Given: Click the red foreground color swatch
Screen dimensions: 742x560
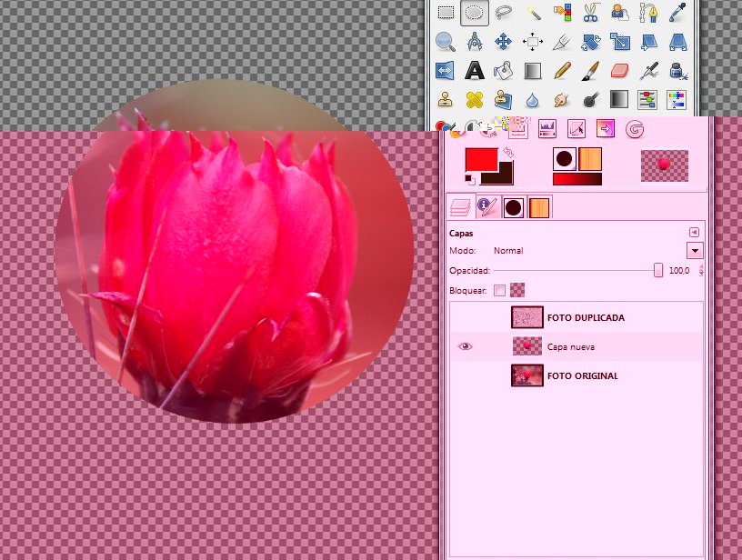Looking at the screenshot, I should click(x=480, y=159).
